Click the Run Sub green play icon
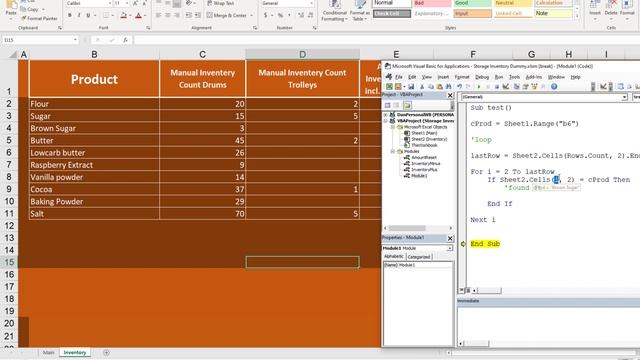Viewport: 640px width, 360px height. (x=479, y=87)
